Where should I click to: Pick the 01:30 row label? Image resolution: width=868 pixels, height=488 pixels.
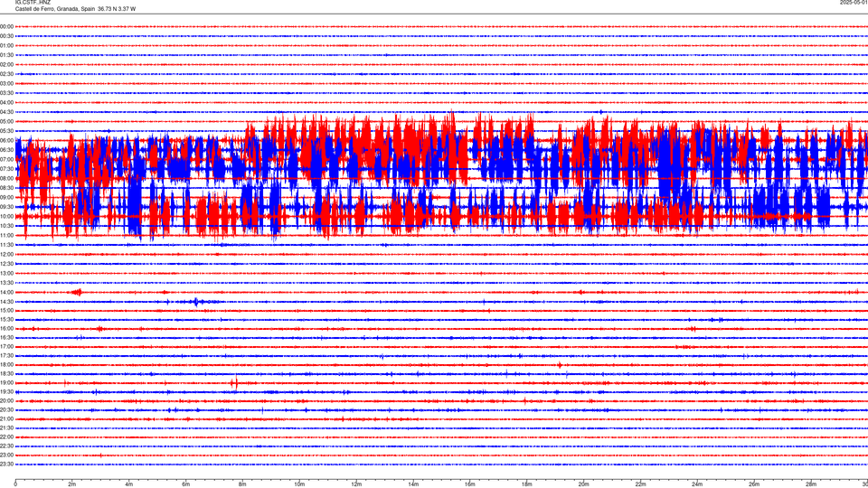point(6,55)
